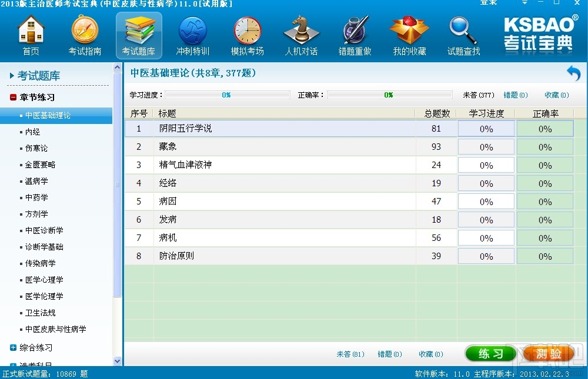Select row 藏象
This screenshot has height=379, width=588.
point(349,147)
